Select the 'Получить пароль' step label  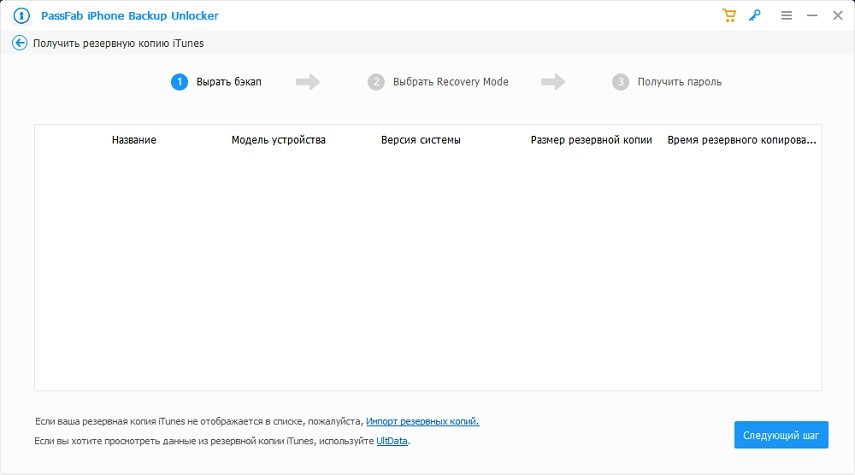[x=679, y=82]
